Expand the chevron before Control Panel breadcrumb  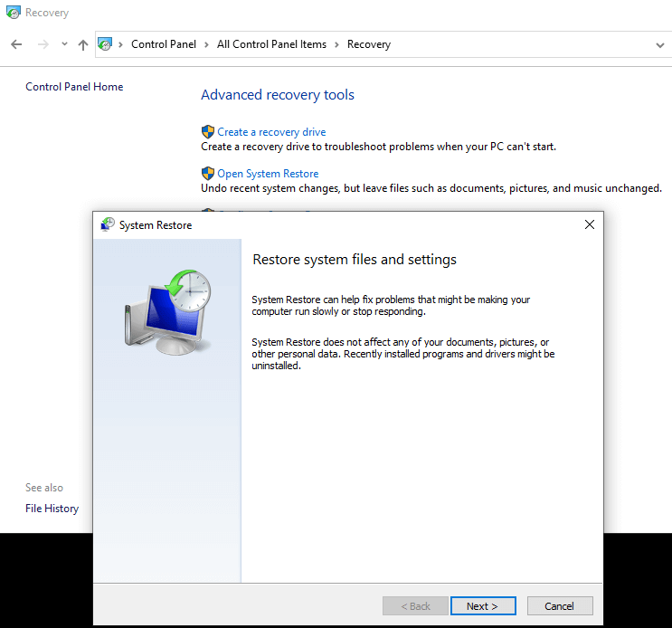[121, 44]
